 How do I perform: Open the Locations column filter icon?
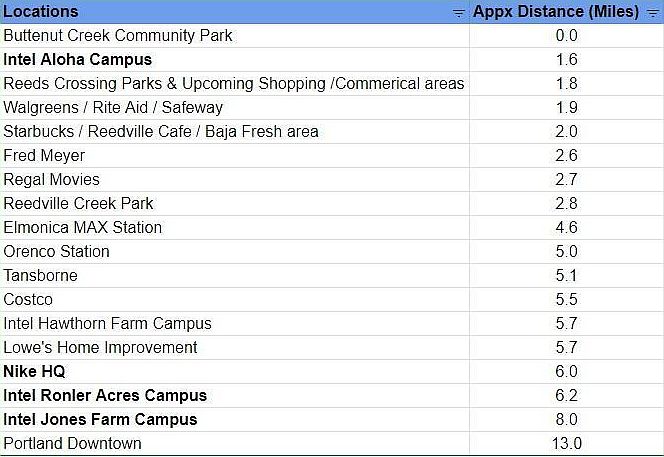[x=458, y=12]
